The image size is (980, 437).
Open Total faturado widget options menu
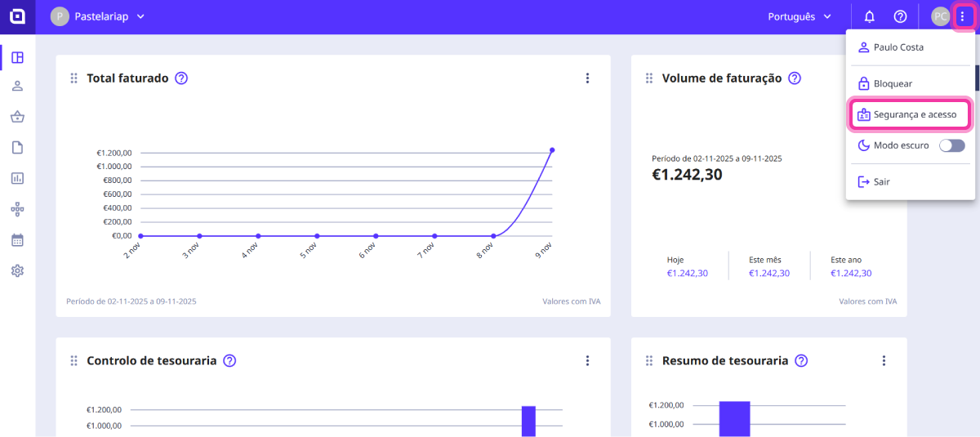[587, 78]
